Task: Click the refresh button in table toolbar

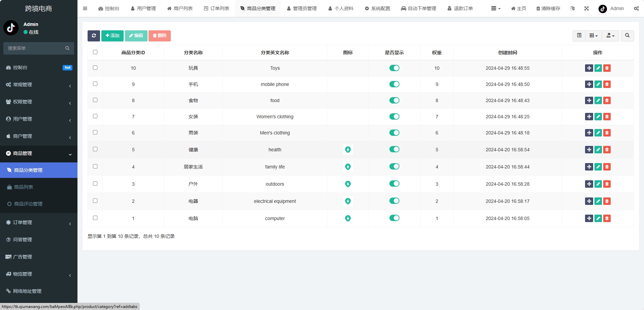Action: coord(94,36)
